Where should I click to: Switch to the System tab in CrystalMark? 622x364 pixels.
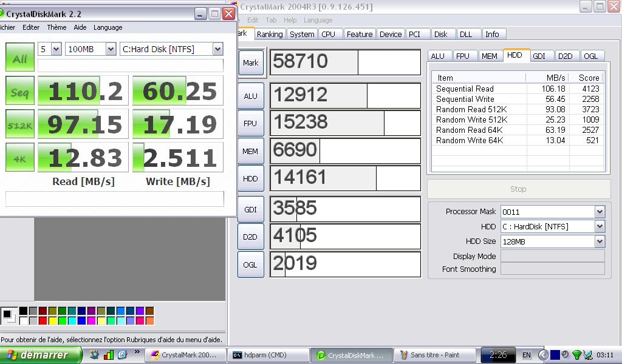pyautogui.click(x=302, y=34)
